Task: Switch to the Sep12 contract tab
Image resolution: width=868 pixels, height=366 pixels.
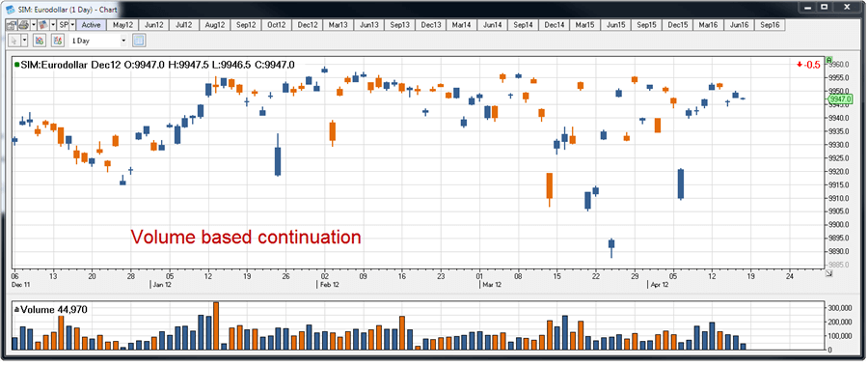Action: pyautogui.click(x=246, y=25)
